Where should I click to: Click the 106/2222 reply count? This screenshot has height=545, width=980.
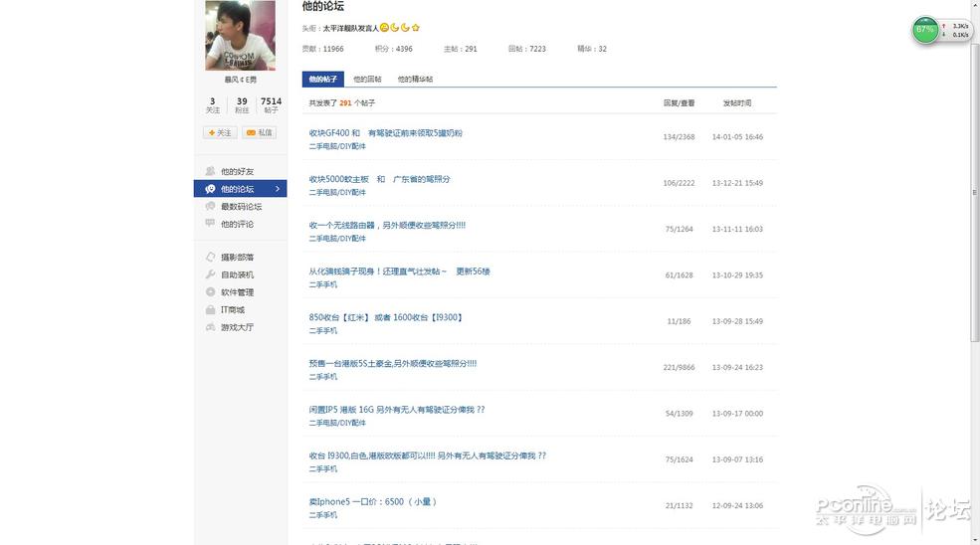click(x=679, y=183)
